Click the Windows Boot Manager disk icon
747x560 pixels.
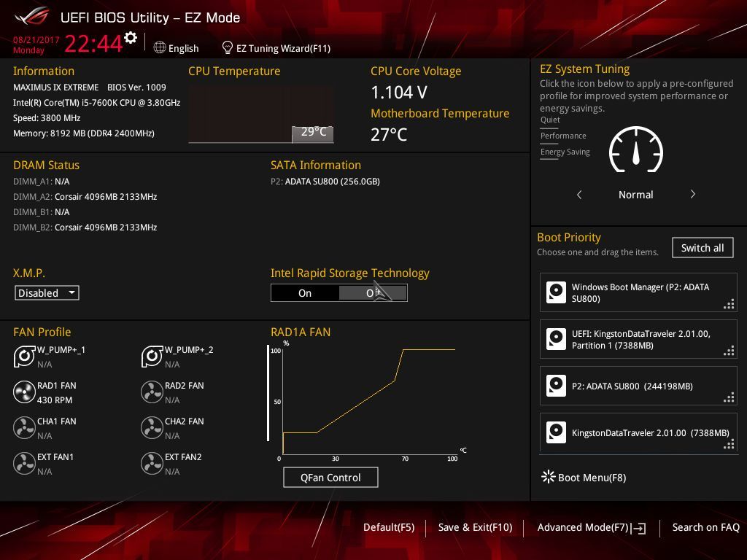(x=556, y=292)
